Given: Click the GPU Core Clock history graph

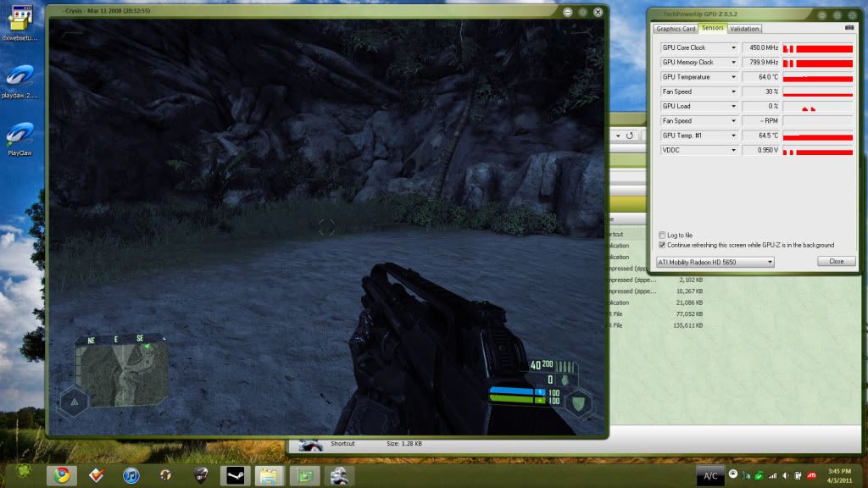Looking at the screenshot, I should pos(818,48).
